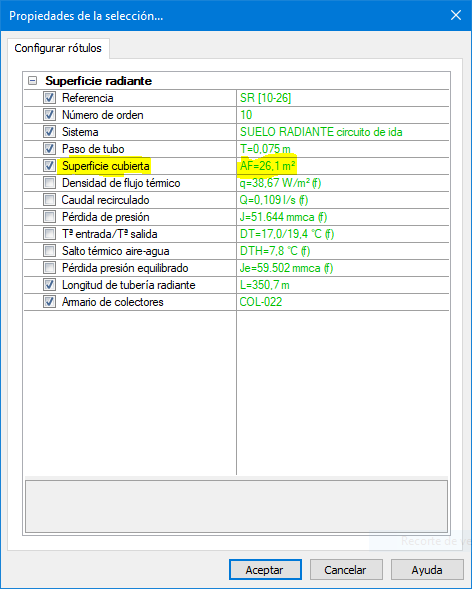Check the Tª entrada/Tª salida box
The image size is (472, 589).
49,234
